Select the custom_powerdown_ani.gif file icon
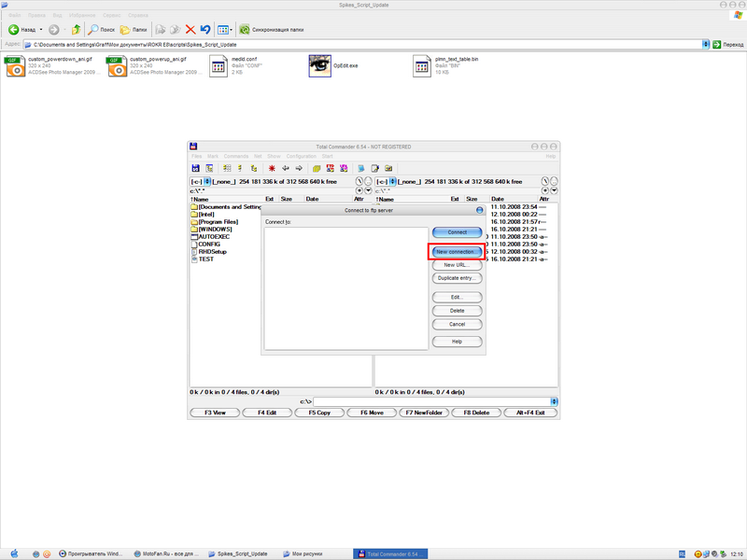The width and height of the screenshot is (747, 560). click(15, 66)
